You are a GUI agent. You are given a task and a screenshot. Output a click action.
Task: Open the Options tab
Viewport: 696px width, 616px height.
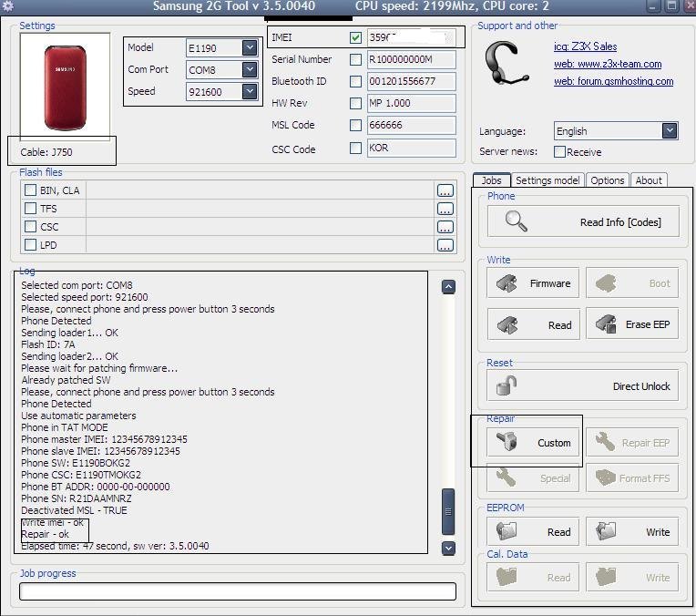607,180
